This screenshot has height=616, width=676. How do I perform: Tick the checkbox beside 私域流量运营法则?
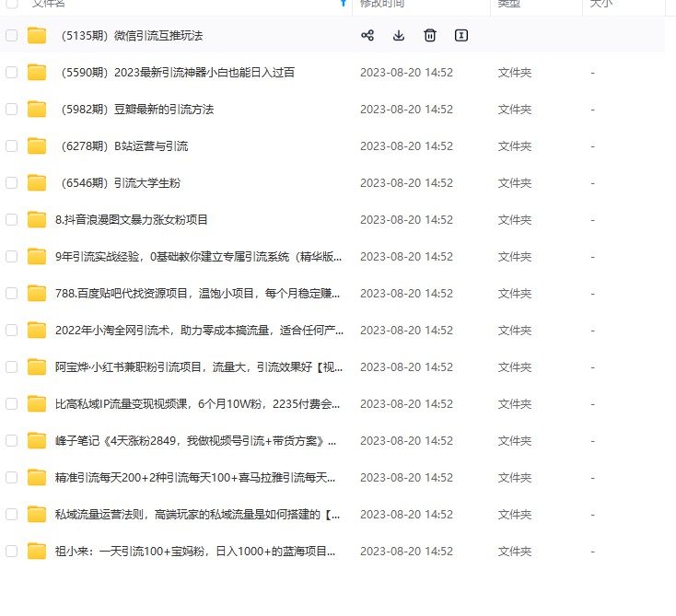click(12, 515)
